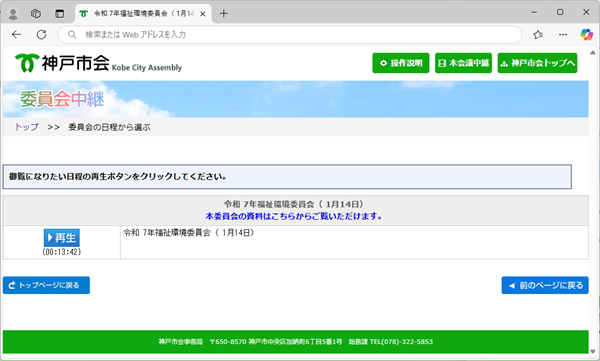
Task: Go to 神戸市会トップへ button
Action: (x=537, y=63)
